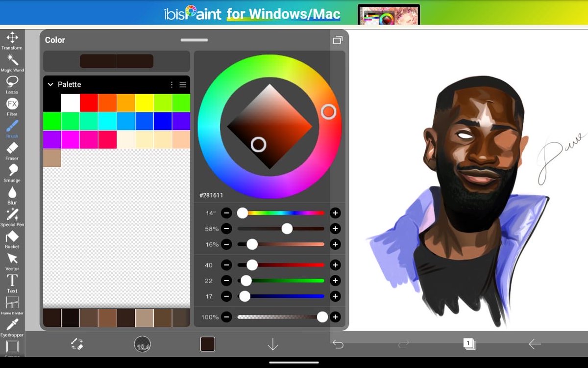Viewport: 588px width, 368px height.
Task: Decrease red value with minus at 40
Action: 226,265
